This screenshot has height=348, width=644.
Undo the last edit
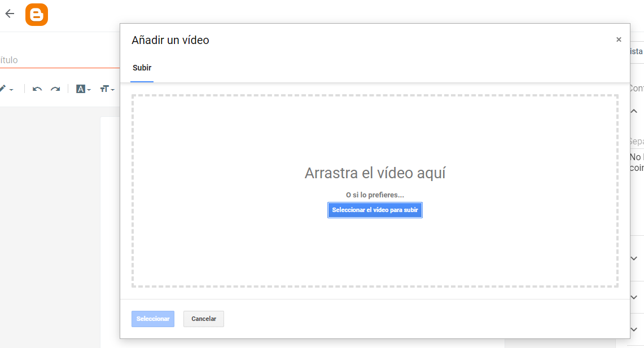pyautogui.click(x=37, y=89)
